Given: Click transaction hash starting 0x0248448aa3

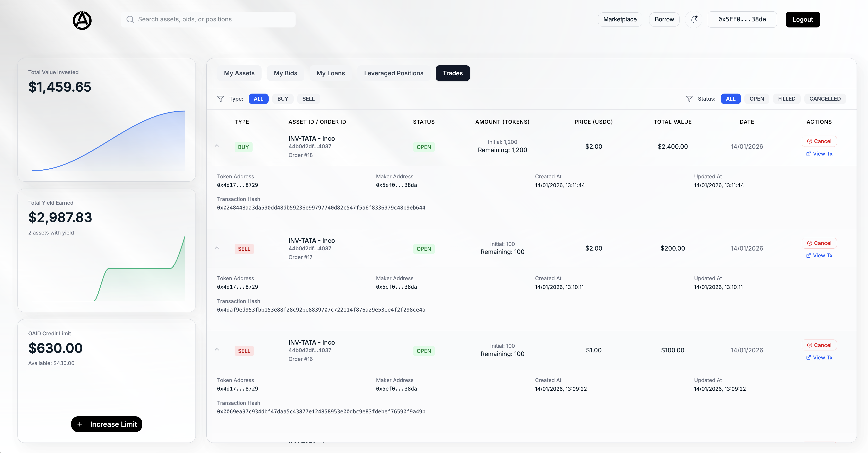Looking at the screenshot, I should click(321, 208).
